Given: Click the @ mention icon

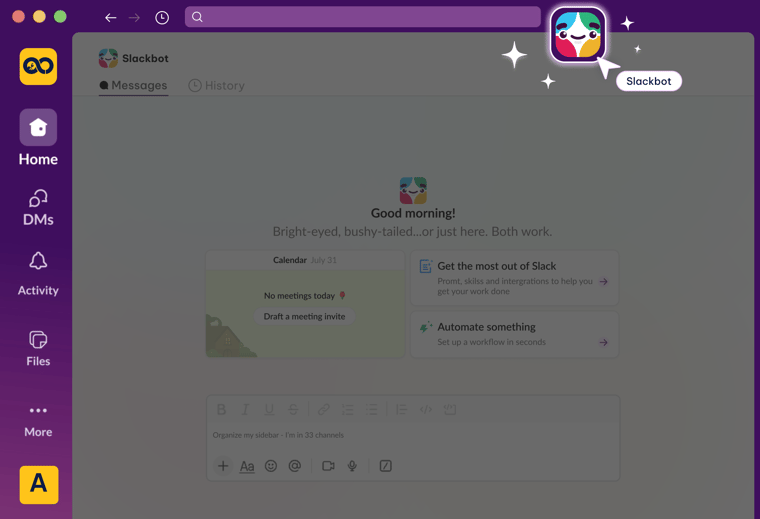Looking at the screenshot, I should click(295, 466).
